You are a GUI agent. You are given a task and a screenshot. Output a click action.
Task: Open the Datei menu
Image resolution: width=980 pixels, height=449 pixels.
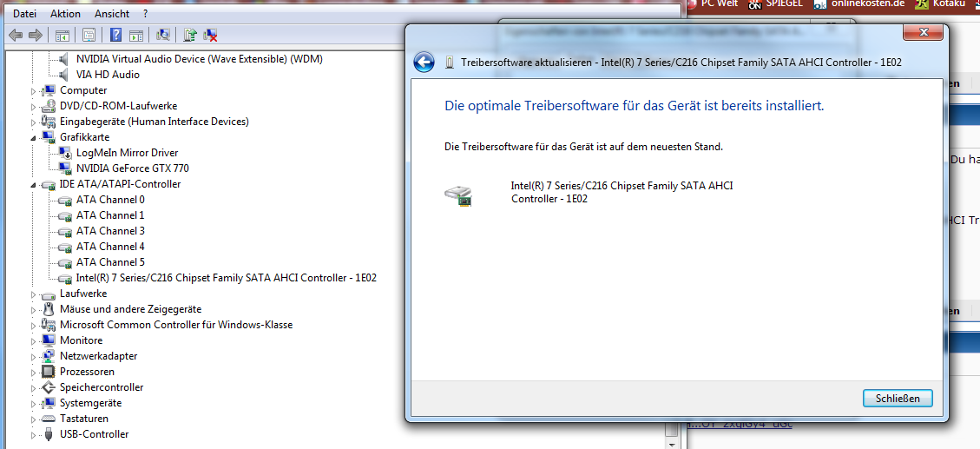coord(24,13)
